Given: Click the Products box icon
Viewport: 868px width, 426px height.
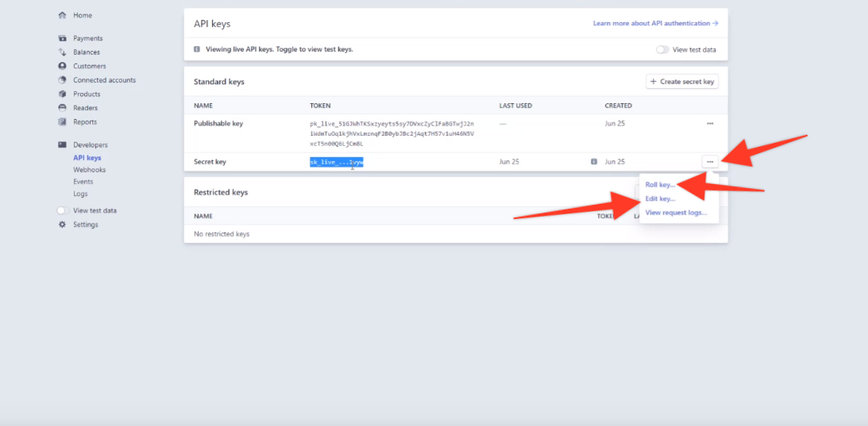Looking at the screenshot, I should tap(63, 94).
